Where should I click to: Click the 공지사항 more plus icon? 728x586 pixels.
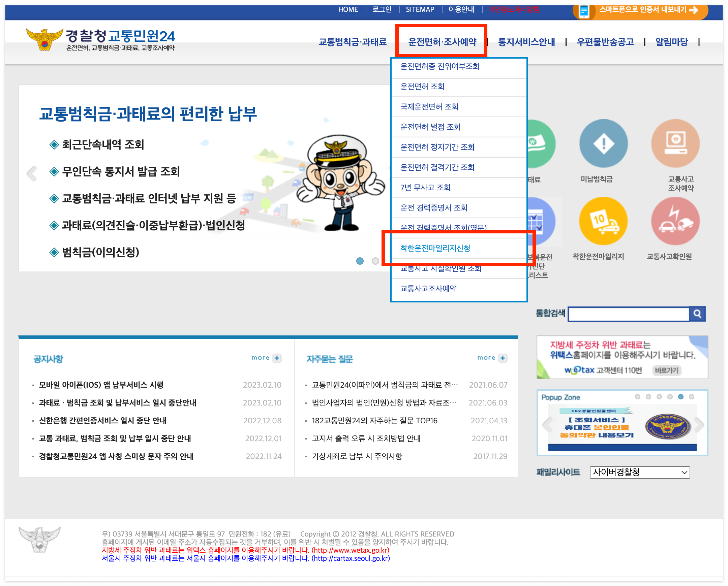pos(277,358)
